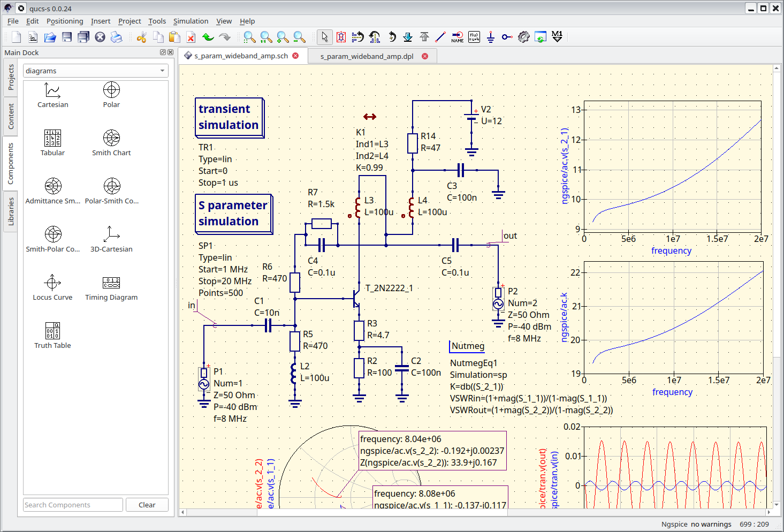Open the Simulation menu
This screenshot has height=532, width=784.
click(x=191, y=21)
